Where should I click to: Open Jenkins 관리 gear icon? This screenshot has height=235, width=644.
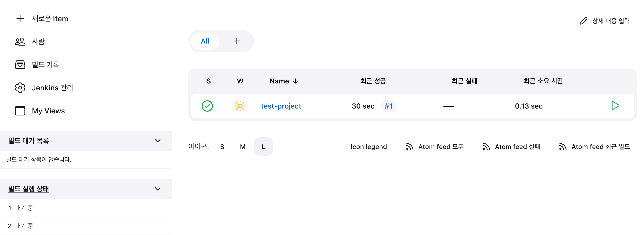point(20,88)
